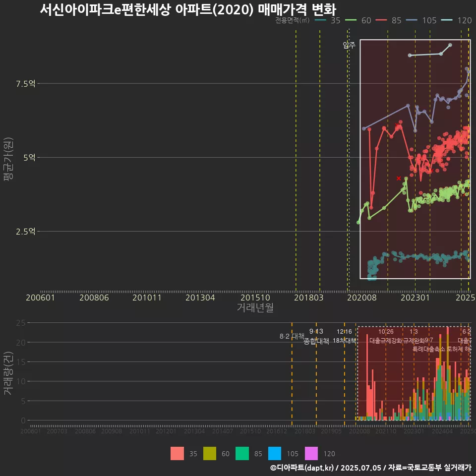Screen dimensions: 476x476
Task: Click the 85㎡ red line legend entry above the price chart
Action: pyautogui.click(x=389, y=20)
